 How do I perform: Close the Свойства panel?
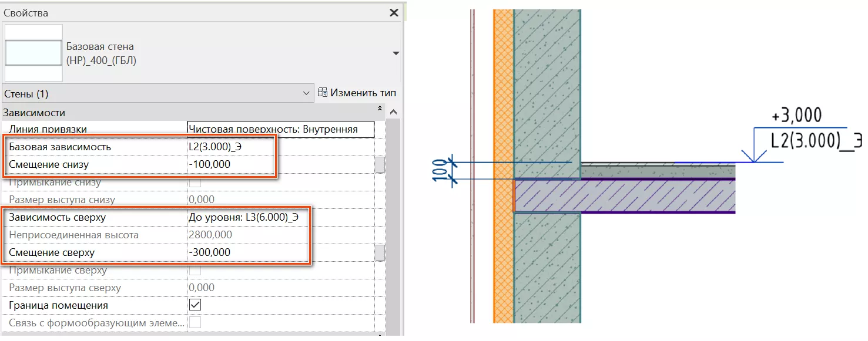(x=394, y=12)
